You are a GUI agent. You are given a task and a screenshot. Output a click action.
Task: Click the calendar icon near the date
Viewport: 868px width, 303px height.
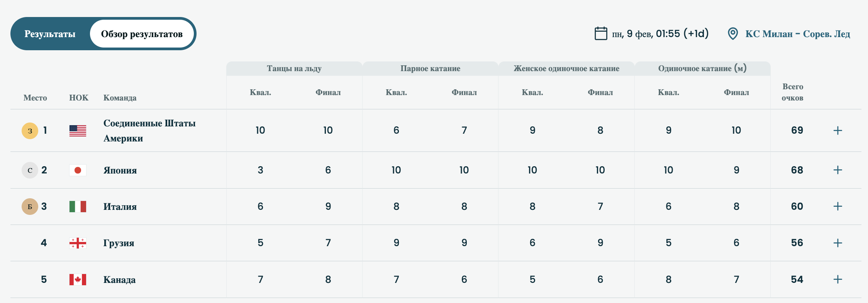[x=600, y=34]
